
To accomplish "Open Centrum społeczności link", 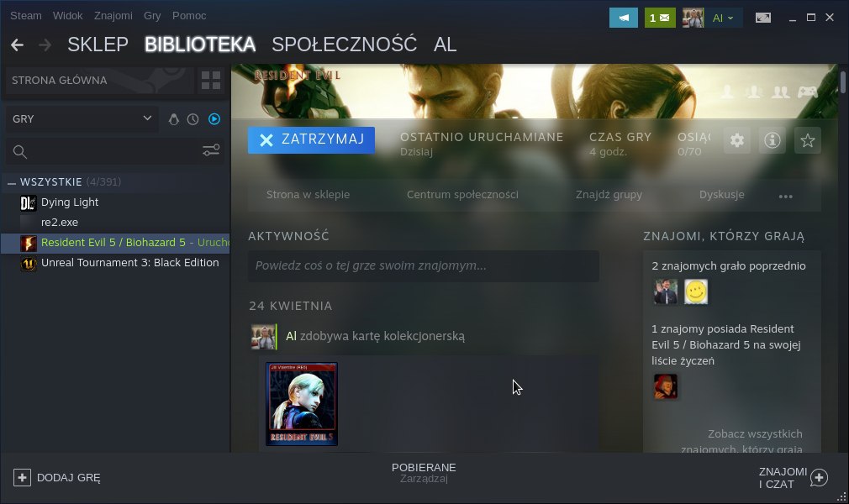I will pyautogui.click(x=462, y=194).
